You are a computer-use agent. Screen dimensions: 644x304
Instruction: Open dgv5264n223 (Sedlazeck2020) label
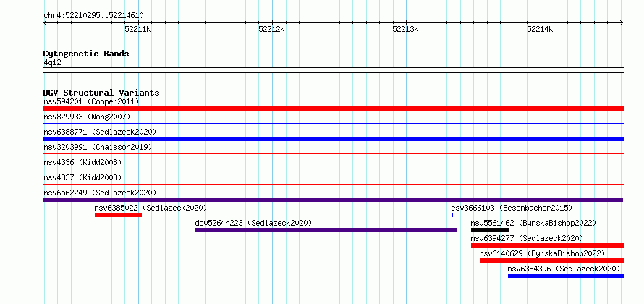coord(253,223)
